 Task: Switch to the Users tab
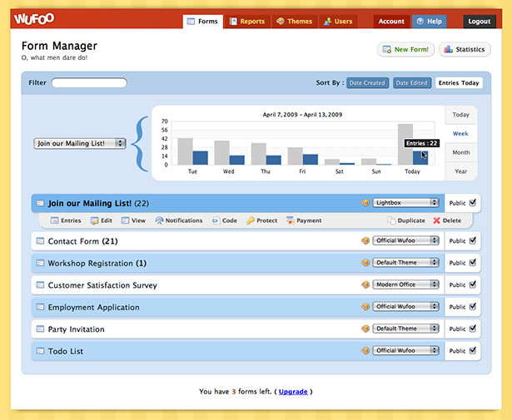point(338,22)
